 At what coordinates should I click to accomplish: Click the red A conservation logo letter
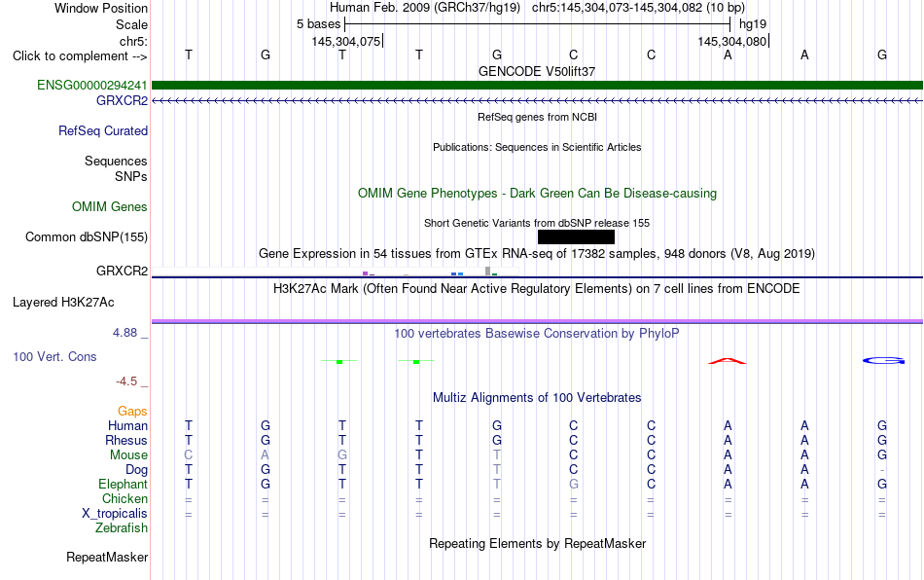click(x=728, y=361)
